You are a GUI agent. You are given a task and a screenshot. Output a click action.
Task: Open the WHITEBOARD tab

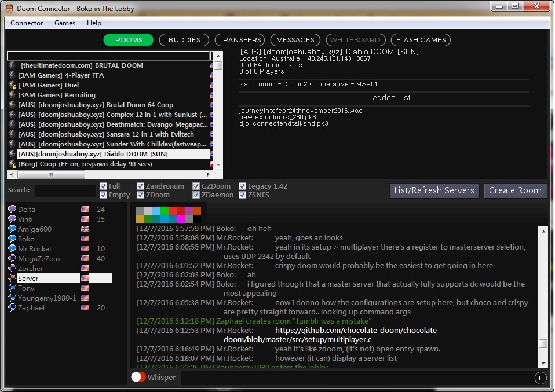pyautogui.click(x=355, y=40)
